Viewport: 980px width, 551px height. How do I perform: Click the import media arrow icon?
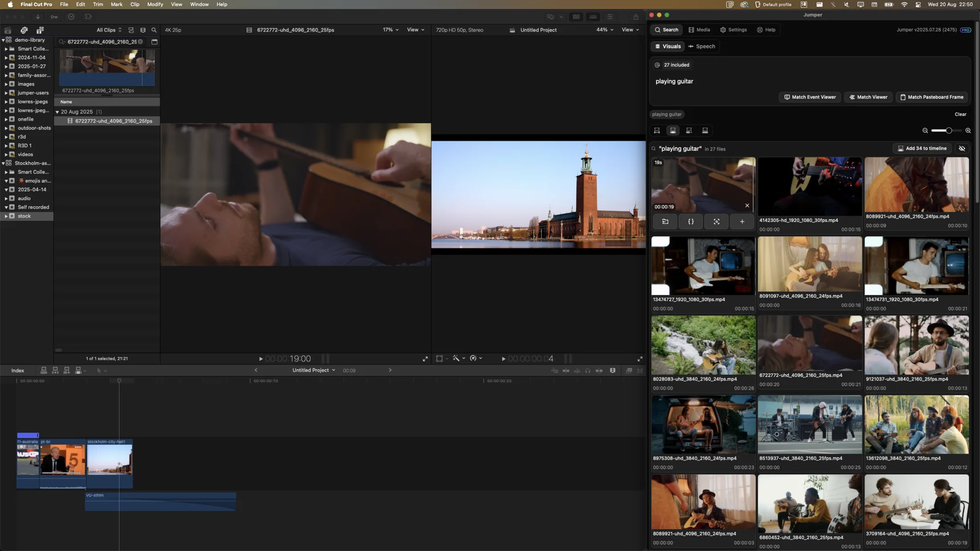[38, 16]
